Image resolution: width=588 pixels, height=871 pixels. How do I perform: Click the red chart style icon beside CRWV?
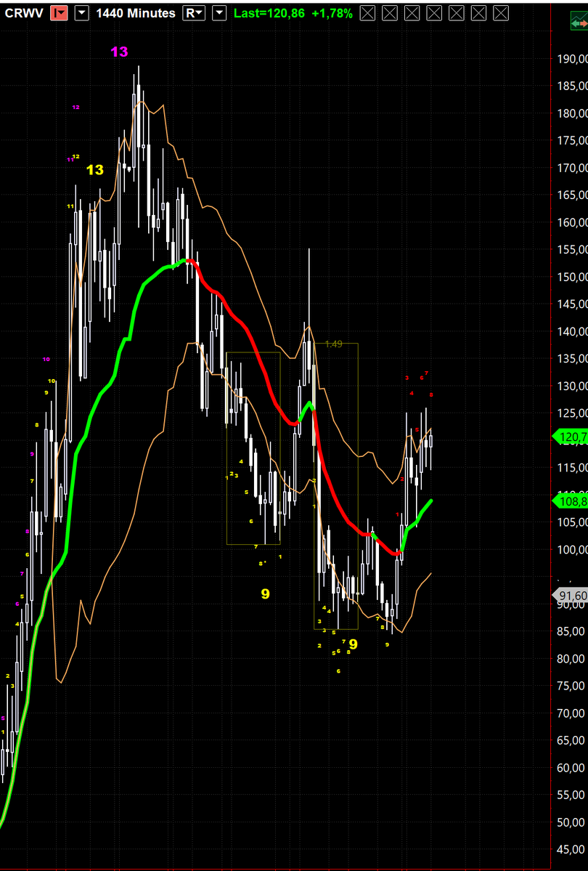[x=59, y=13]
